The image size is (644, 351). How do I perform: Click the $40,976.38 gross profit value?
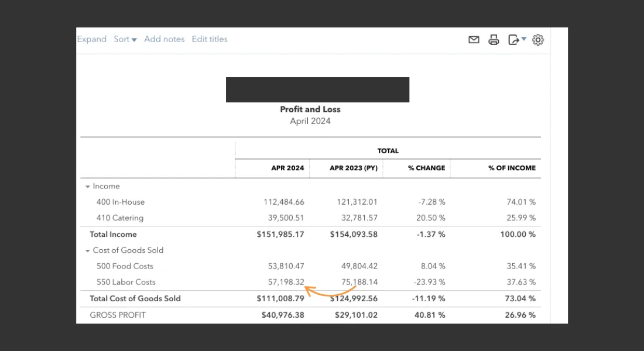[x=283, y=315]
